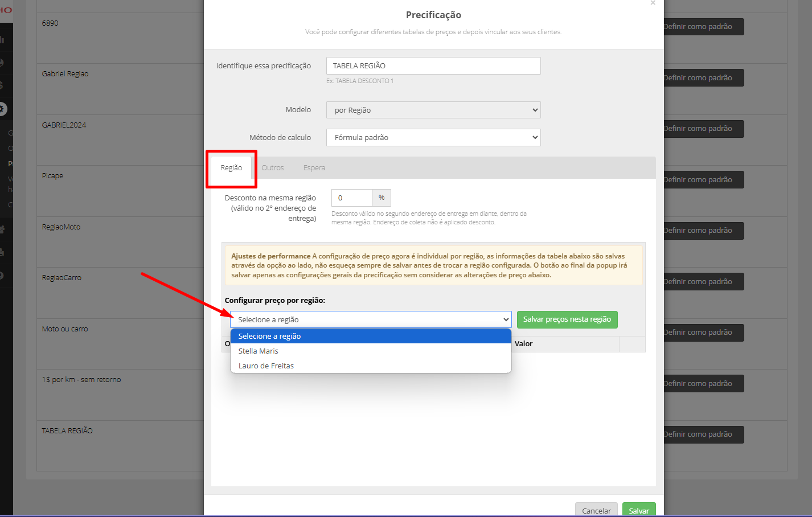The height and width of the screenshot is (517, 812).
Task: Click the RegiaoMoto entry in the list
Action: pyautogui.click(x=61, y=227)
